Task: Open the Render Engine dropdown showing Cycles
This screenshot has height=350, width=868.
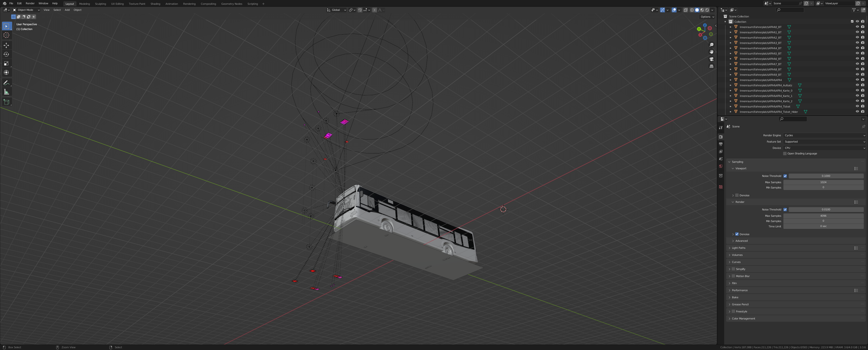Action: click(824, 135)
